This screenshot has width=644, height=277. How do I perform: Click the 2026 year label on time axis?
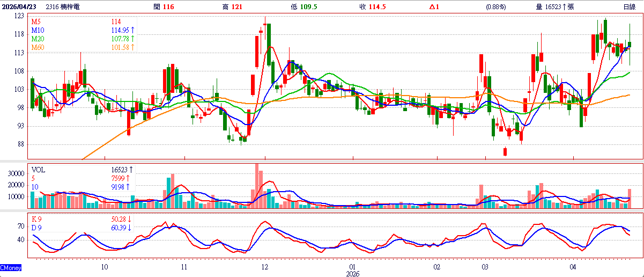click(x=352, y=273)
